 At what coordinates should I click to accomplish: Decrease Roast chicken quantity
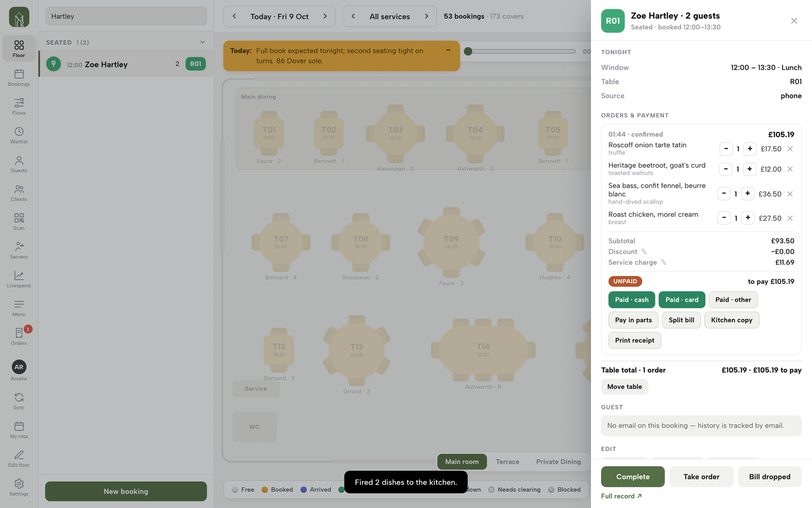tap(724, 218)
